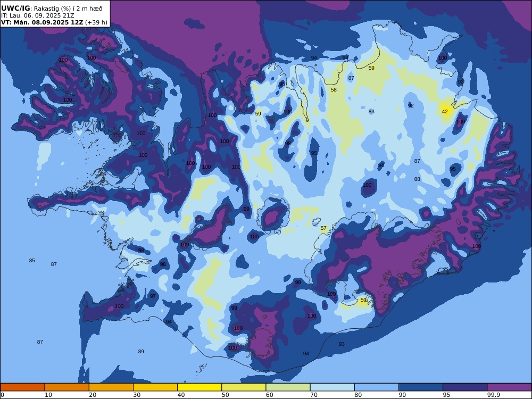
Task: Click the 50 legend scale label
Action: (x=225, y=395)
